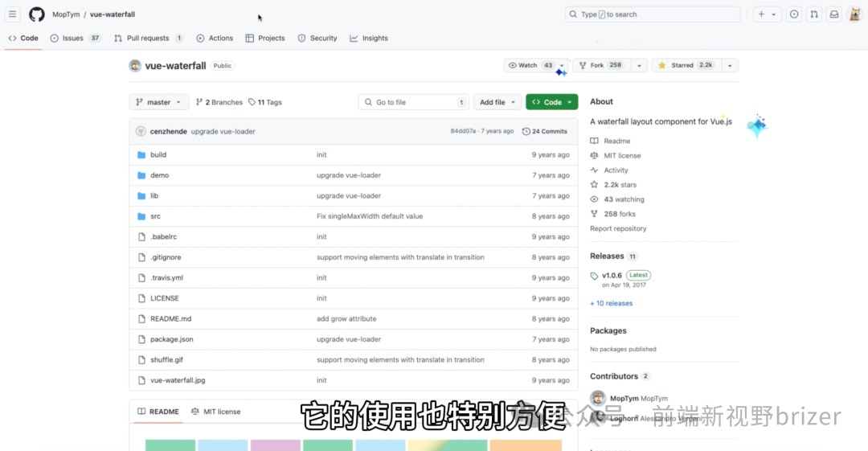The height and width of the screenshot is (451, 868).
Task: Expand the create new dropdown arrow in header
Action: tap(774, 14)
